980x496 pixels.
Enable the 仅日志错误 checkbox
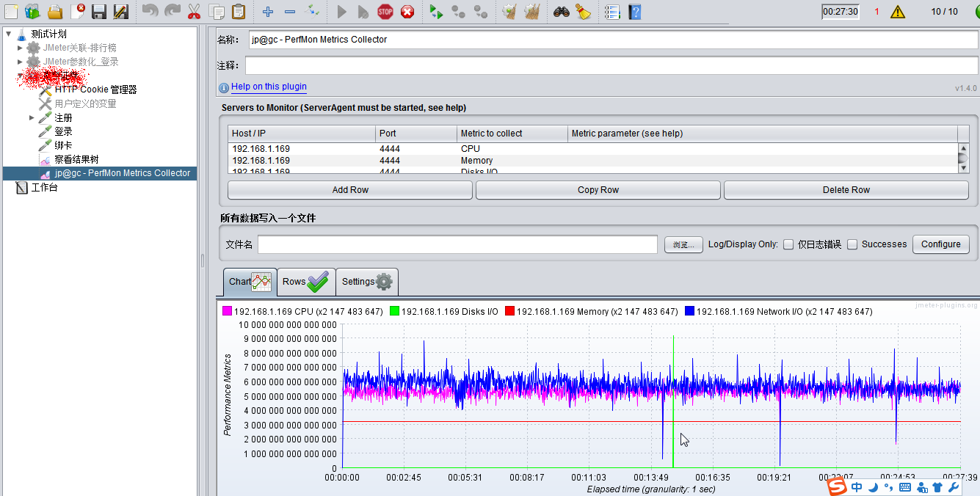pyautogui.click(x=788, y=244)
